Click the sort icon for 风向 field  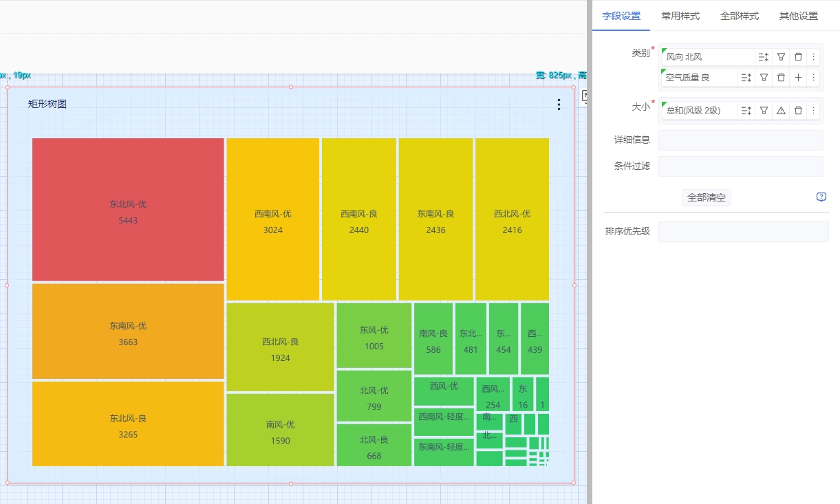click(764, 57)
